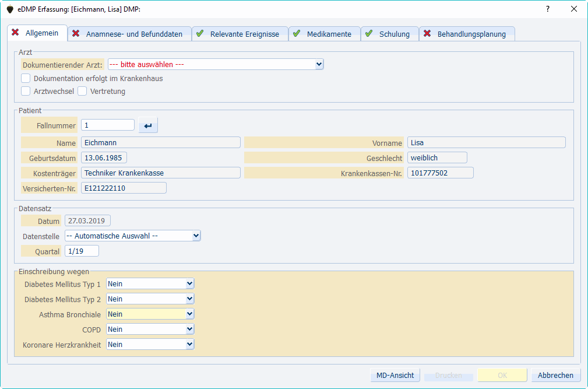This screenshot has width=588, height=389.
Task: Switch to the Medikamente tab
Action: point(325,34)
